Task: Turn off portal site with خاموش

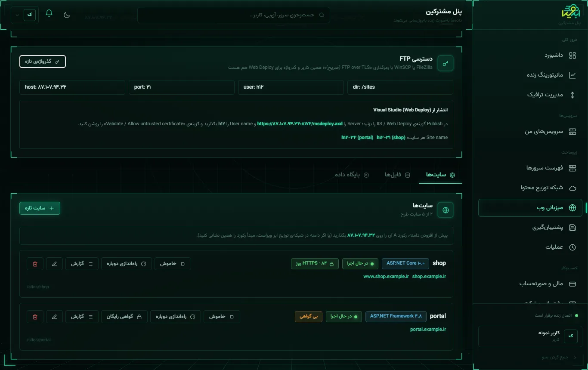Action: pos(222,317)
